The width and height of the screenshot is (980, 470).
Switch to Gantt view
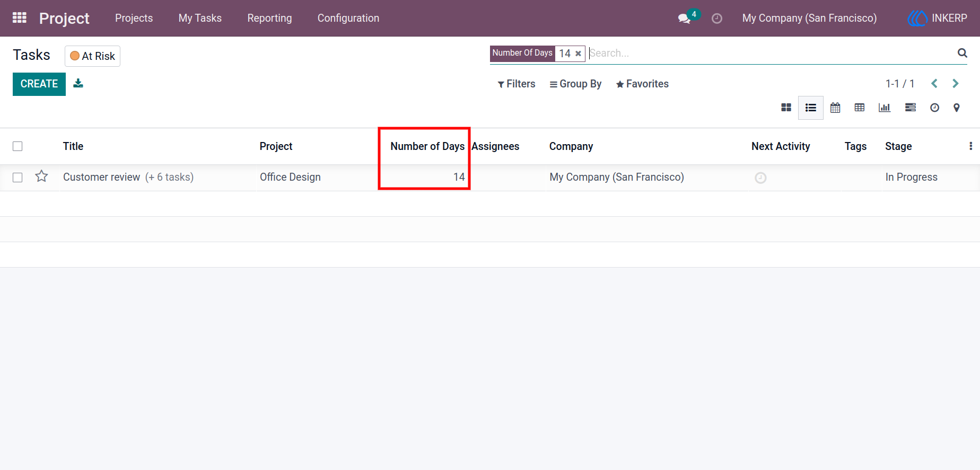pyautogui.click(x=911, y=108)
